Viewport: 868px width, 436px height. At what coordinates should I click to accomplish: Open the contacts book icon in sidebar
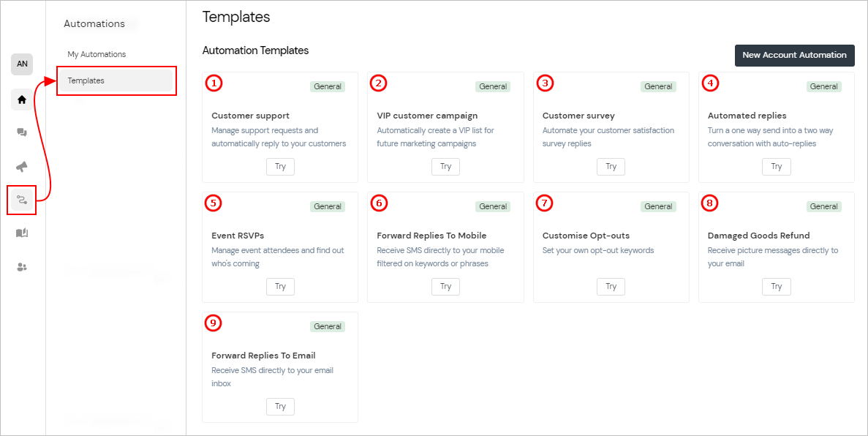22,233
